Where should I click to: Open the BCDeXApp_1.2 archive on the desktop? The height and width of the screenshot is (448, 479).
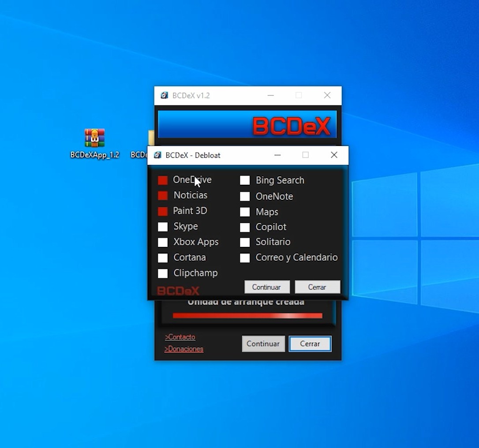[94, 138]
